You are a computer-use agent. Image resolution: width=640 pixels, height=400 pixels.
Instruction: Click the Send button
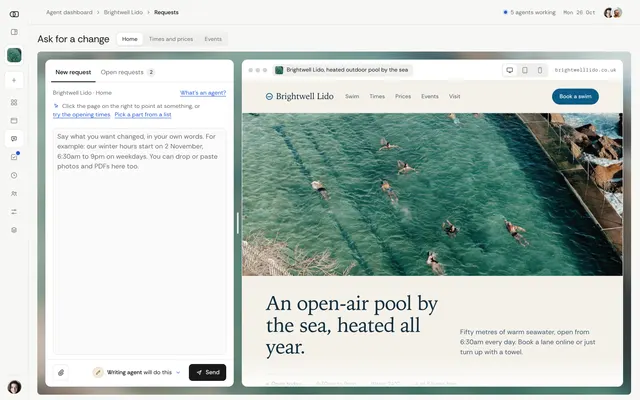coord(207,372)
